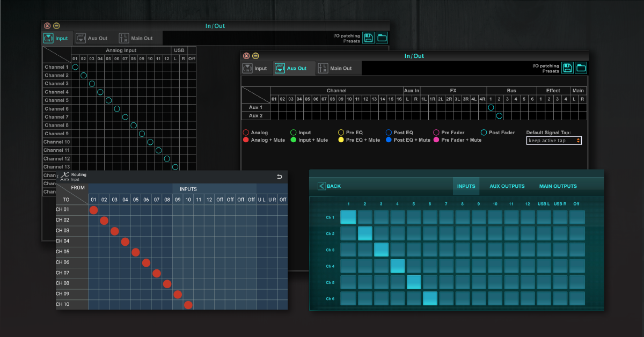Viewport: 644px width, 337px height.
Task: Click 'Aux 1' row label in Aux Out window
Action: coord(255,107)
